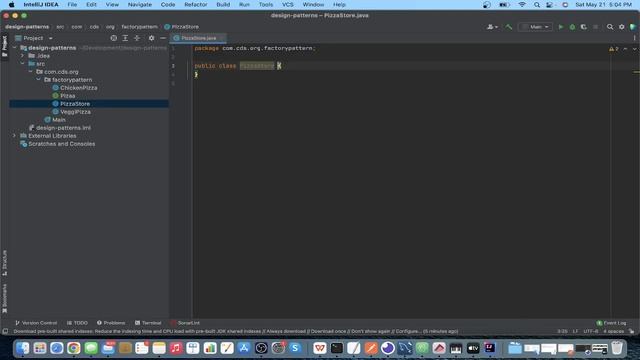Open the Main run configuration dropdown
The height and width of the screenshot is (360, 640).
[x=535, y=27]
